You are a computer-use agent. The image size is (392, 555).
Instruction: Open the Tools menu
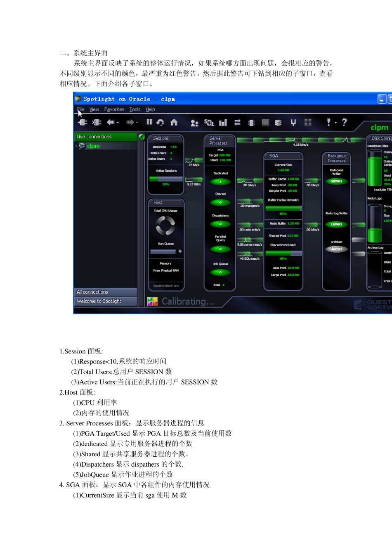pos(135,109)
